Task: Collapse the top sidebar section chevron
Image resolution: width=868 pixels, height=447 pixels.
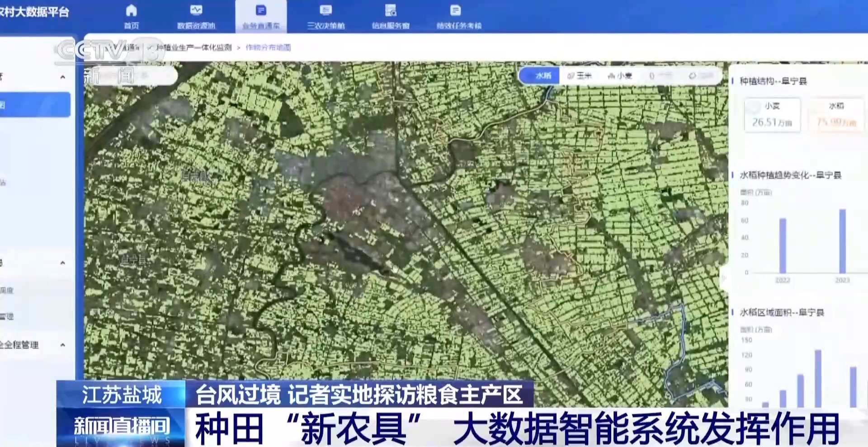Action: click(x=63, y=77)
